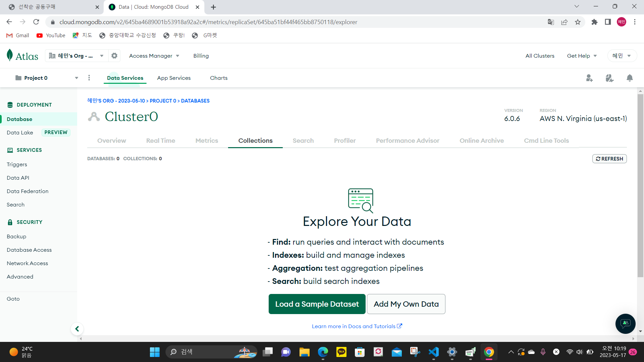Screen dimensions: 644x362
Task: Open Access Manager dropdown
Action: click(x=154, y=56)
